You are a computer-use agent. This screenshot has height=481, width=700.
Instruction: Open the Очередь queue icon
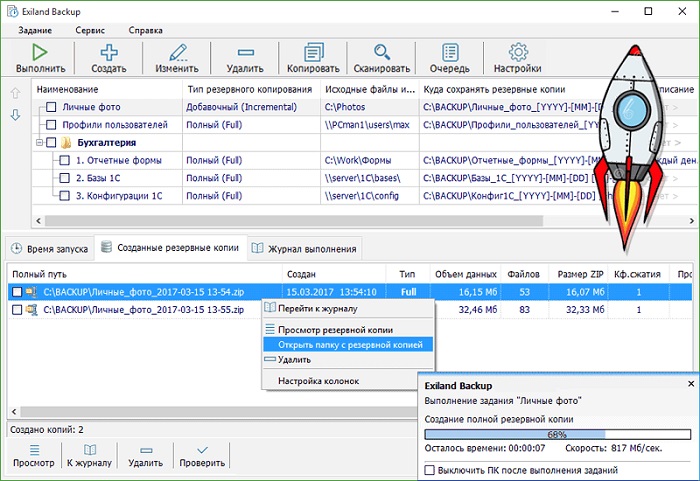pos(450,52)
